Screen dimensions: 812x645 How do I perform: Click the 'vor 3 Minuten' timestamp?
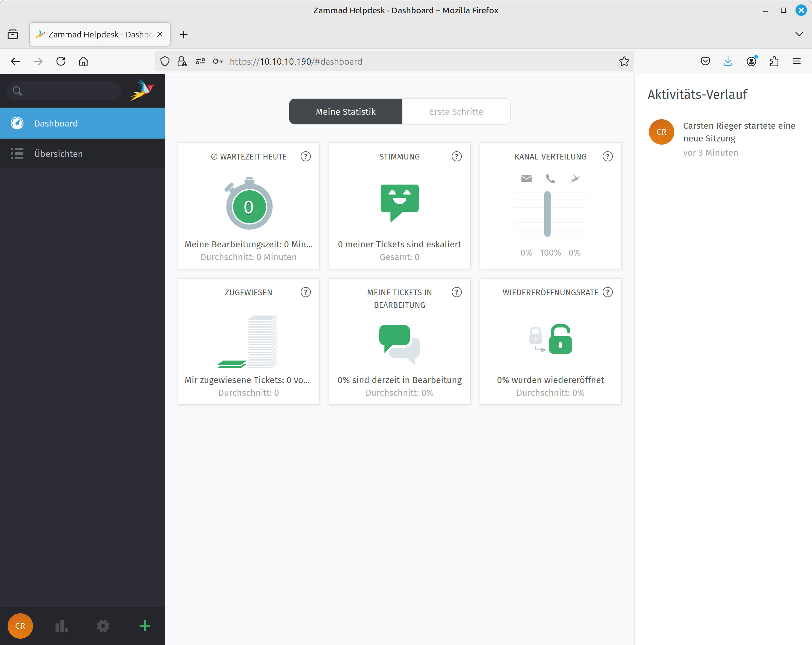pyautogui.click(x=711, y=153)
